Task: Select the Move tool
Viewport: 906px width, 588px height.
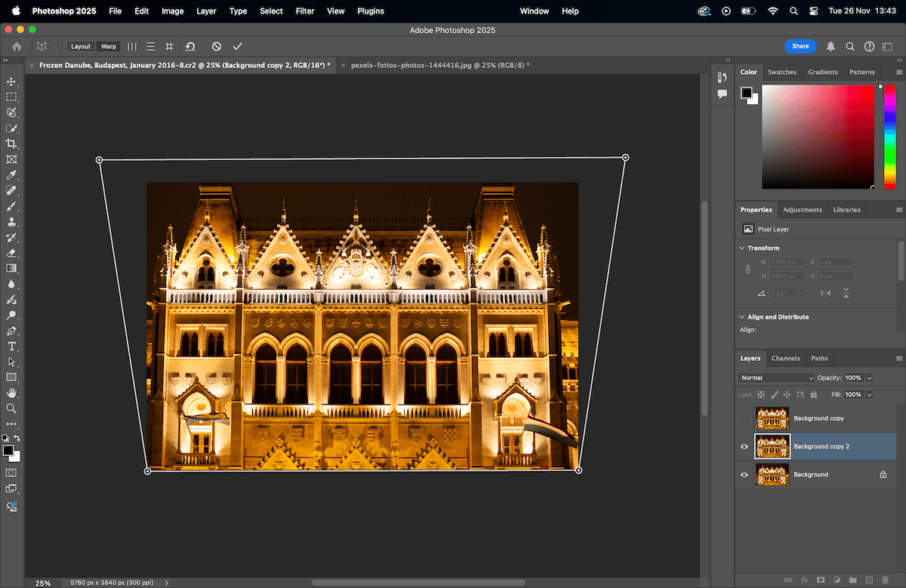Action: tap(11, 81)
